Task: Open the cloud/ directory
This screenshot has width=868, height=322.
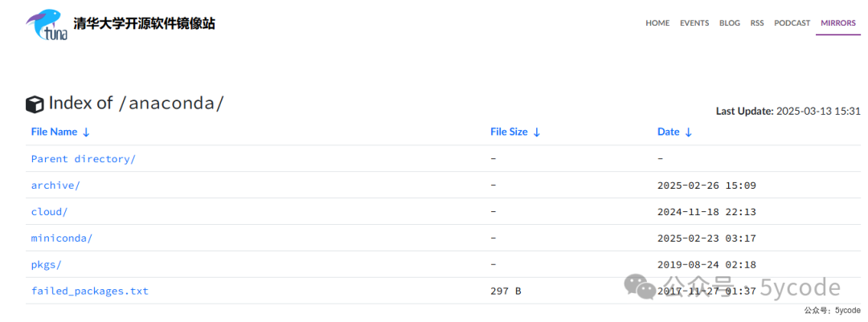Action: pyautogui.click(x=49, y=212)
